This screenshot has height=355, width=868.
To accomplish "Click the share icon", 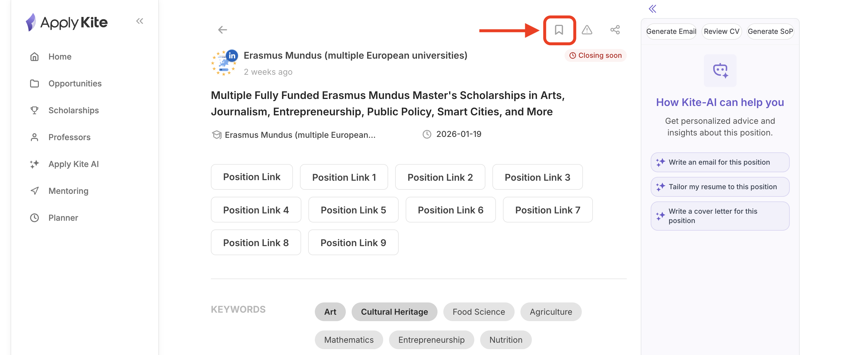I will (614, 30).
